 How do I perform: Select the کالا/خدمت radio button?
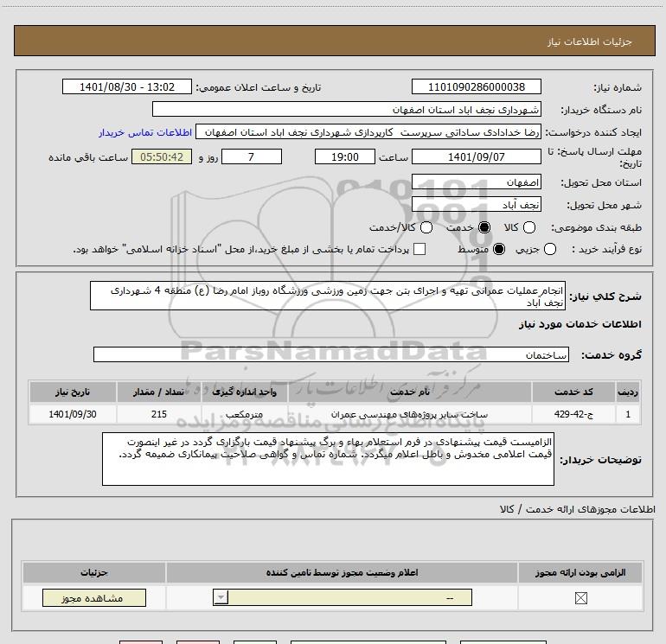point(426,227)
